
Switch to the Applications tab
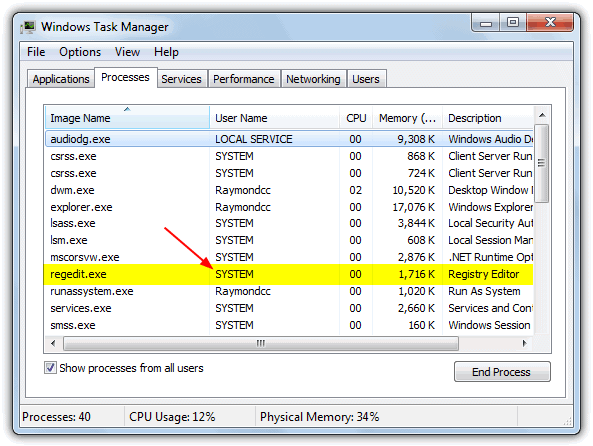tap(61, 79)
